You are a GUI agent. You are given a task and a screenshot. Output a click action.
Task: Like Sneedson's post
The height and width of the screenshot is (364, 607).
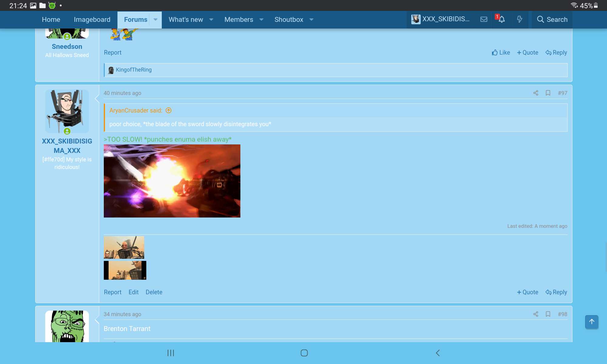coord(501,52)
